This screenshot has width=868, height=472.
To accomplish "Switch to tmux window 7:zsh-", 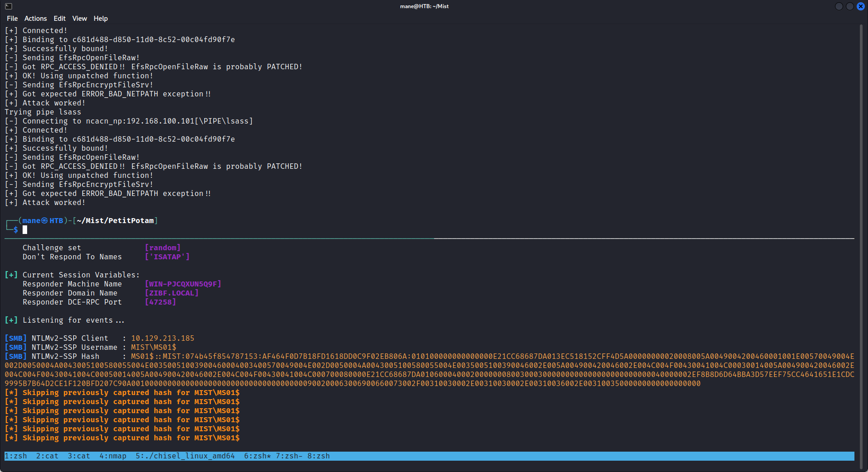I will coord(289,456).
